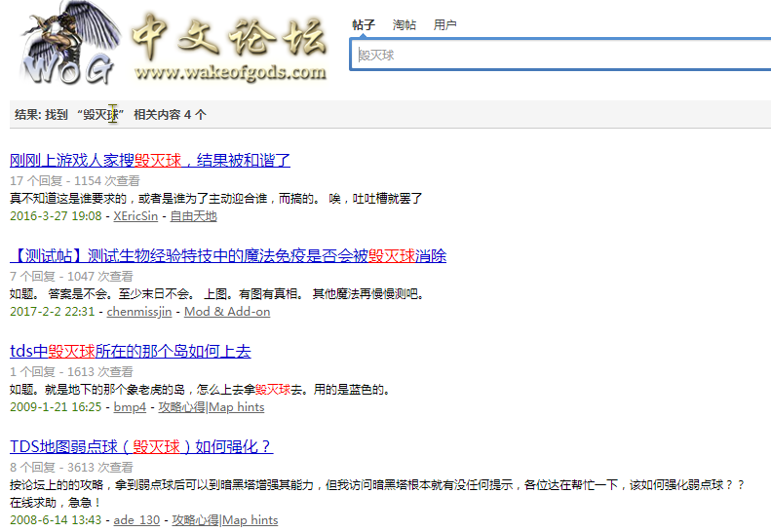The height and width of the screenshot is (532, 771).
Task: Open the 【测试帖】 magic immunity thread
Action: pyautogui.click(x=228, y=256)
